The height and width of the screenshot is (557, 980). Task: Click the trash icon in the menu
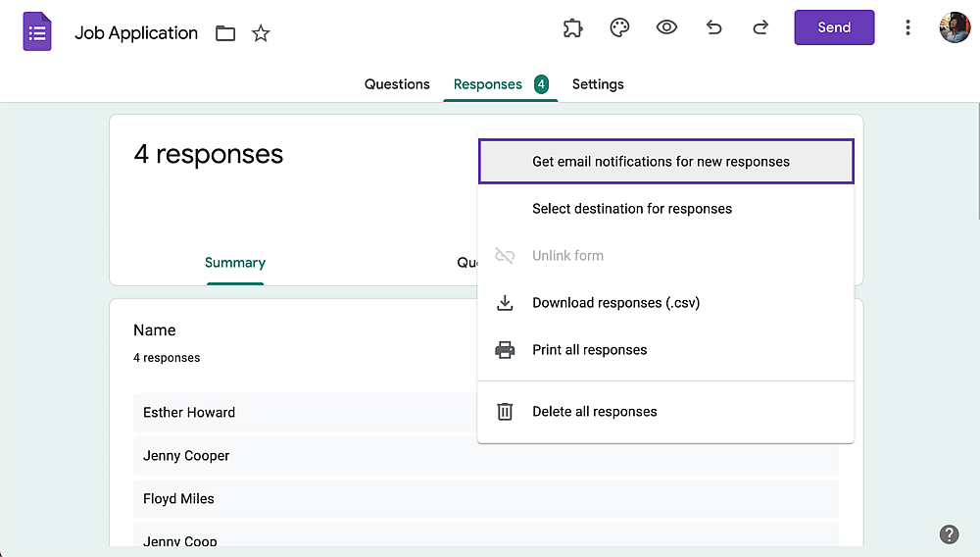point(505,411)
